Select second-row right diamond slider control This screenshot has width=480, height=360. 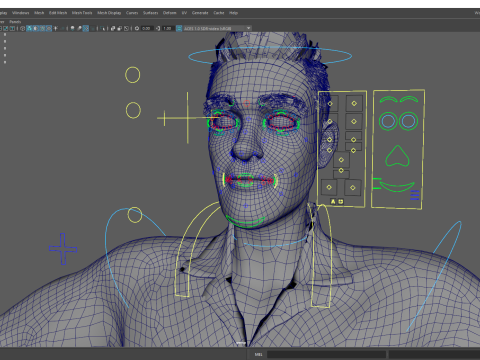click(354, 121)
